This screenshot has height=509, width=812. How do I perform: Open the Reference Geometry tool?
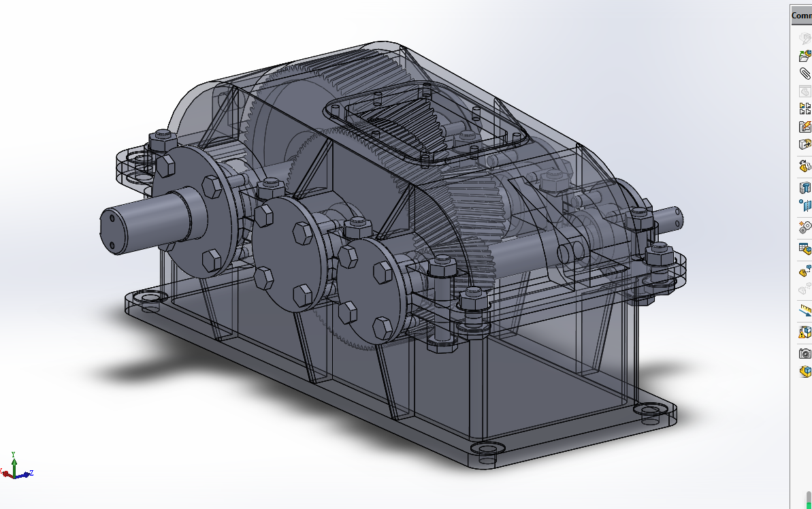click(805, 206)
